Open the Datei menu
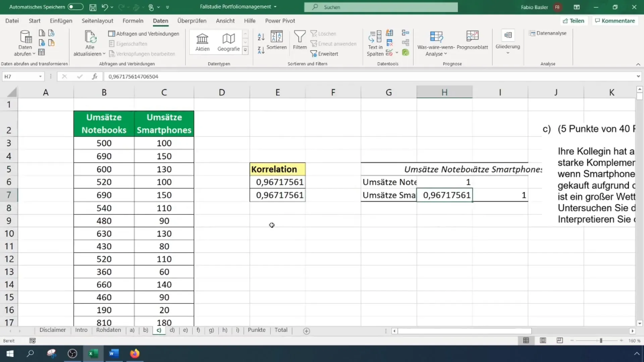The width and height of the screenshot is (644, 362). coord(12,21)
